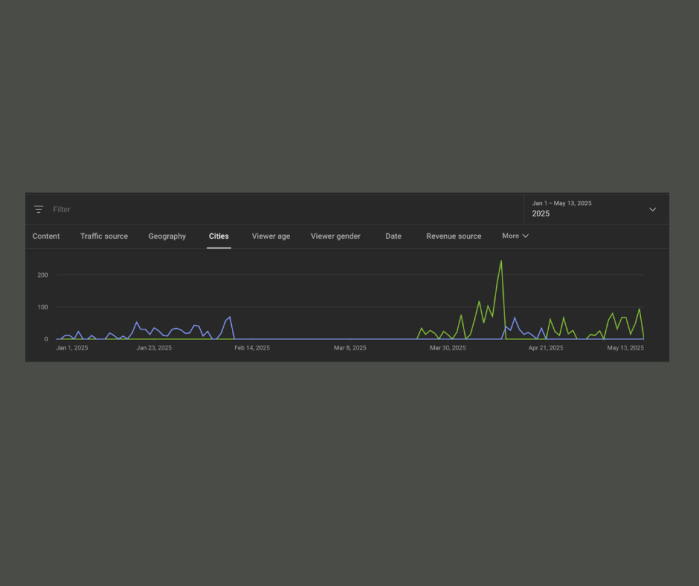The height and width of the screenshot is (586, 699).
Task: Select the Geography tab
Action: point(167,237)
